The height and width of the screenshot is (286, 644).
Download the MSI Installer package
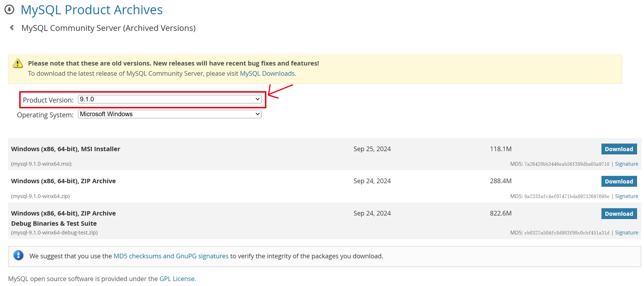click(x=619, y=149)
